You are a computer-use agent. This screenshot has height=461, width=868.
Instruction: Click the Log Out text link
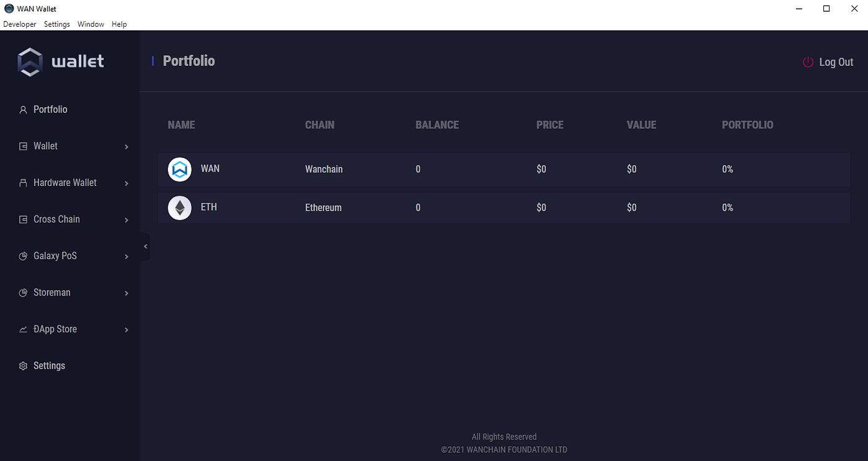(x=836, y=62)
